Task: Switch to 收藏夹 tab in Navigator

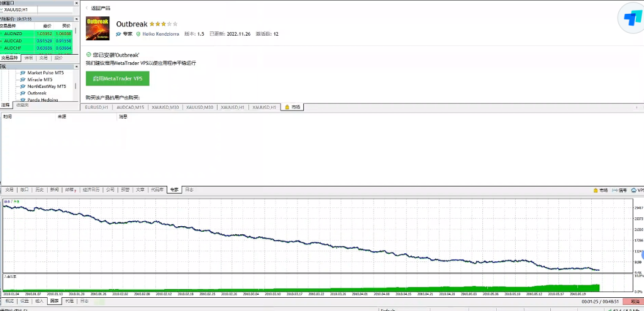Action: 22,106
